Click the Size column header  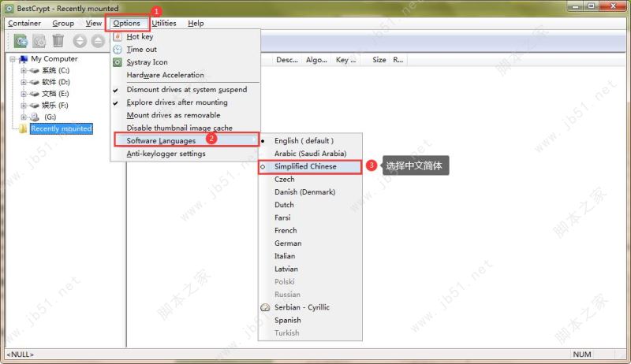click(x=379, y=60)
